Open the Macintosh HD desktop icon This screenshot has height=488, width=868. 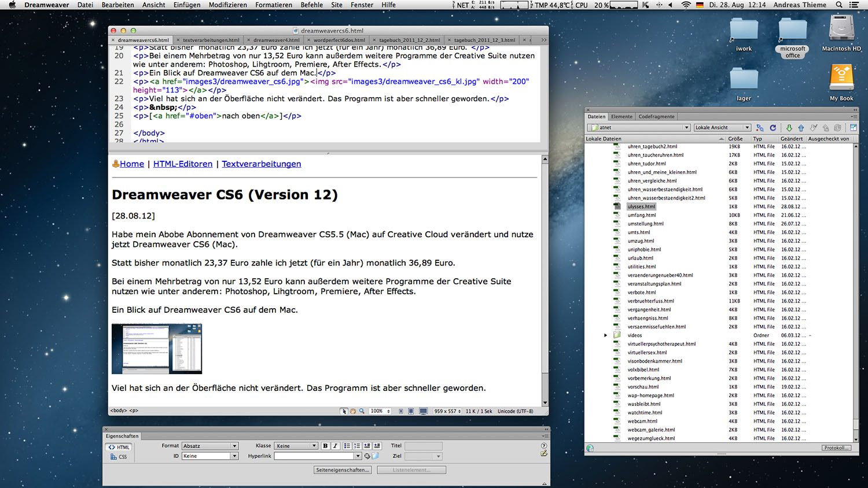pyautogui.click(x=841, y=32)
